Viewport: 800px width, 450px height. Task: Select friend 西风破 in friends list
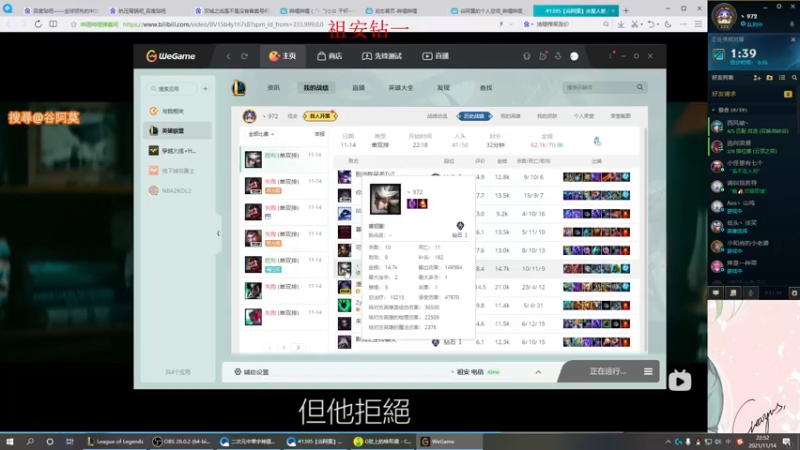pos(753,127)
